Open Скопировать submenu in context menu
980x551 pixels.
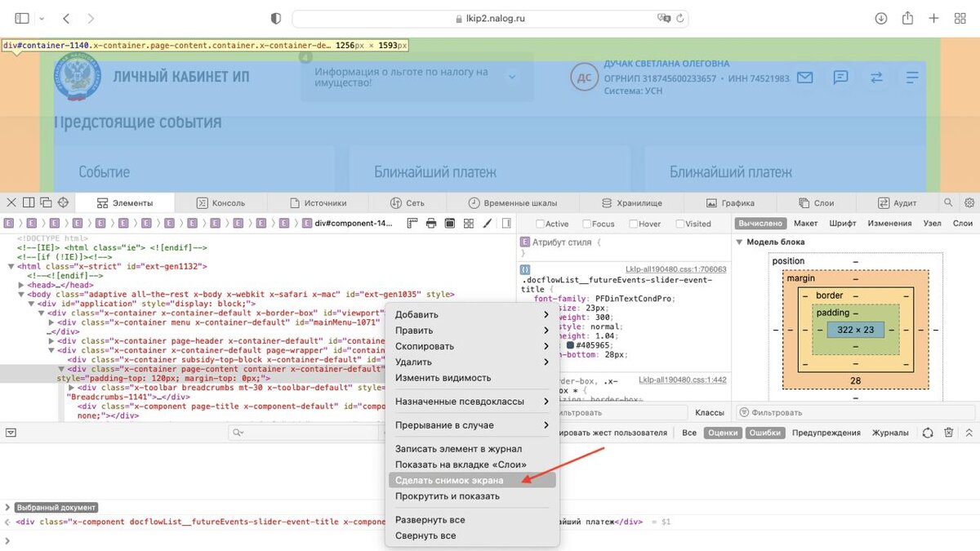tap(472, 346)
